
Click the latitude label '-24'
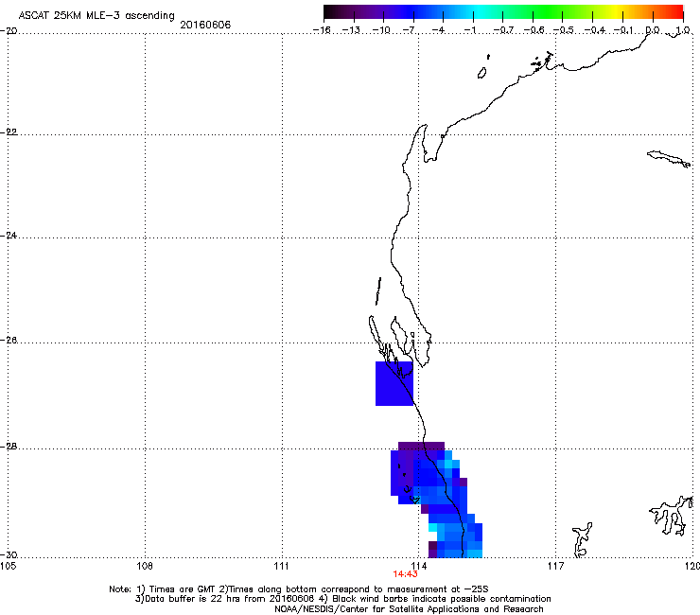[9, 236]
